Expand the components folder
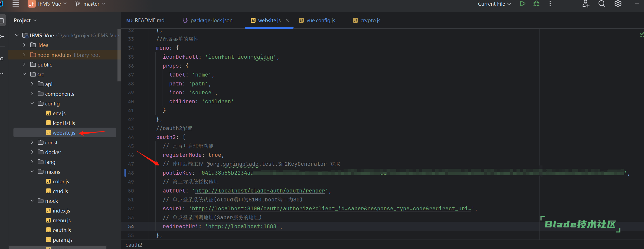This screenshot has height=249, width=644. click(32, 94)
